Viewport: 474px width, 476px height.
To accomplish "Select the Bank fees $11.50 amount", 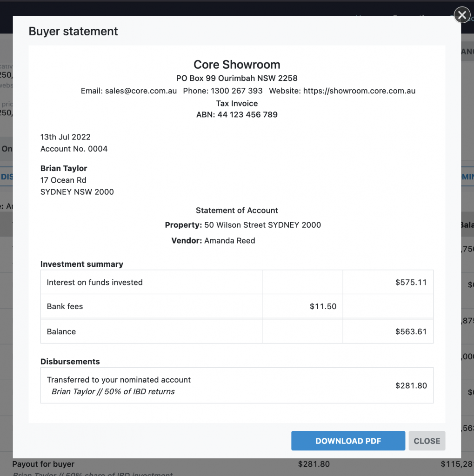I will click(x=323, y=307).
